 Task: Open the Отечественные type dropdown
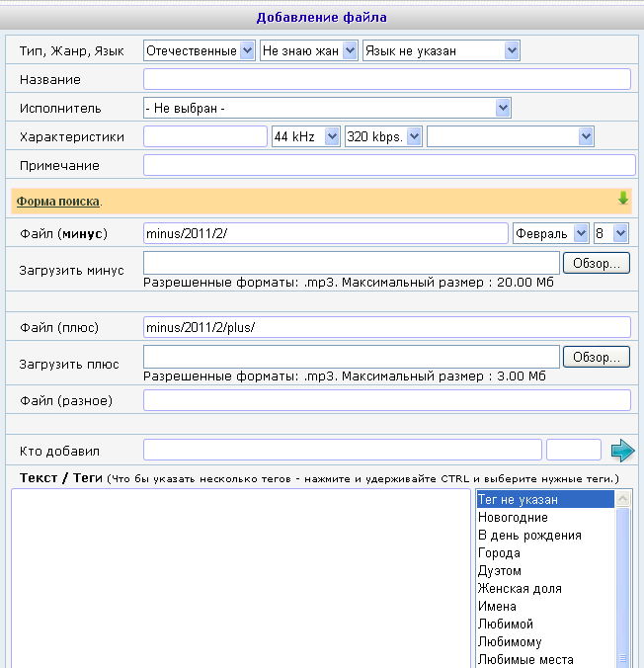pyautogui.click(x=200, y=50)
